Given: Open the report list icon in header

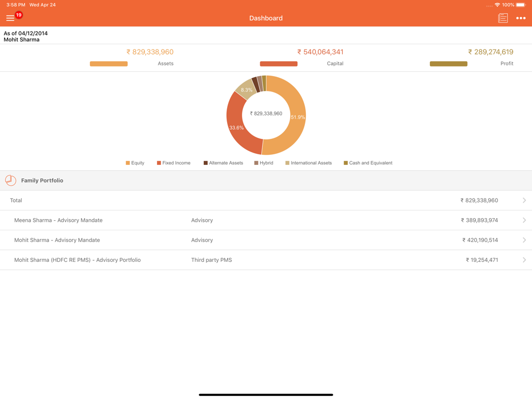Looking at the screenshot, I should click(503, 18).
